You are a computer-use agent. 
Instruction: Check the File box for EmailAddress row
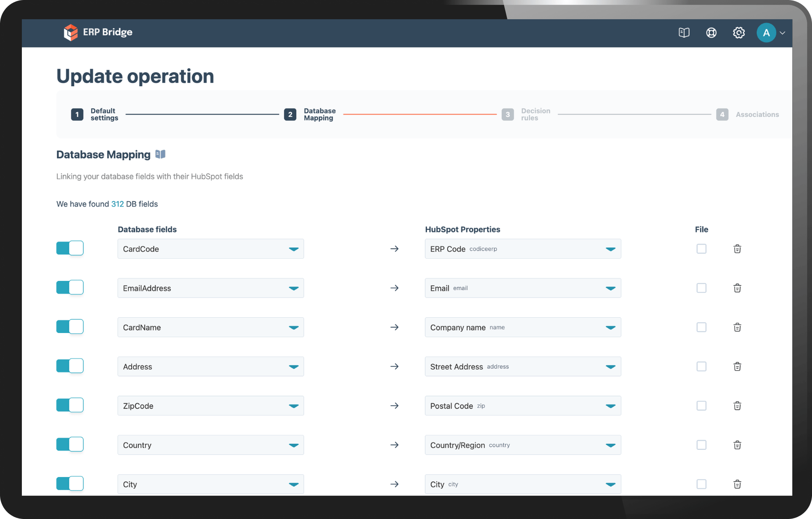(701, 288)
